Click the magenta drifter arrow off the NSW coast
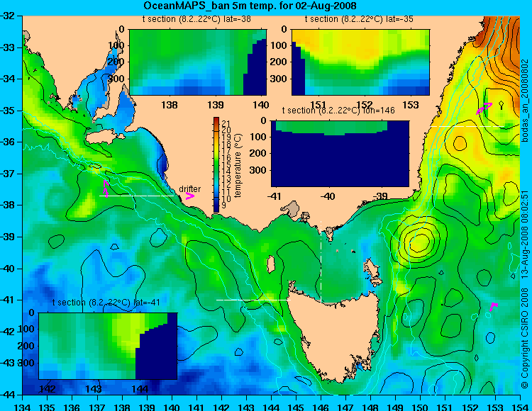 pos(484,108)
